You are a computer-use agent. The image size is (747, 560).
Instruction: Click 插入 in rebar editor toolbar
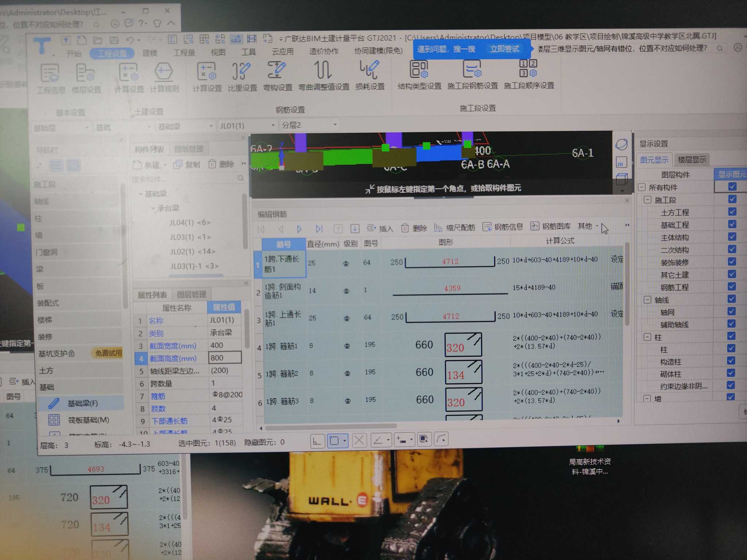(380, 229)
